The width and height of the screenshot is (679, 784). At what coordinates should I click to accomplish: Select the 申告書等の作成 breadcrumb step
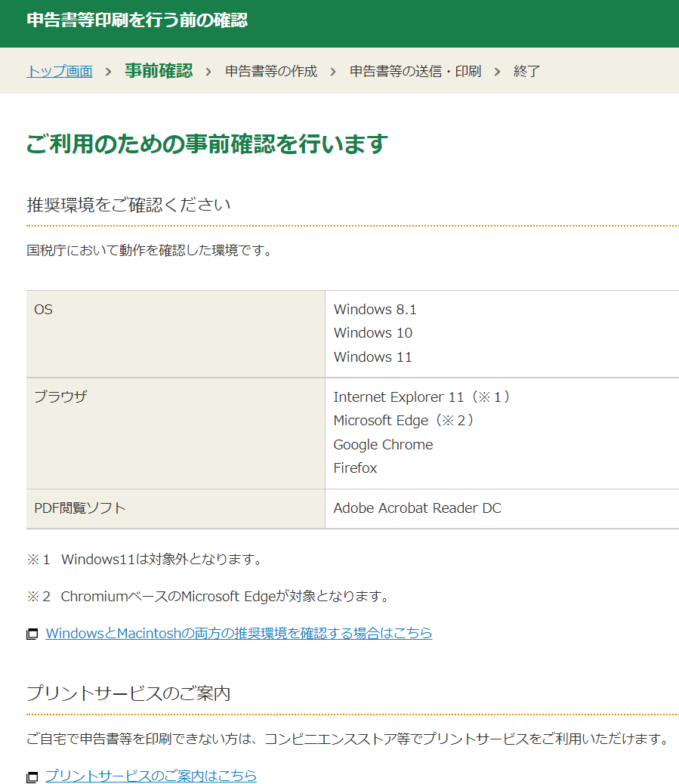pyautogui.click(x=271, y=72)
